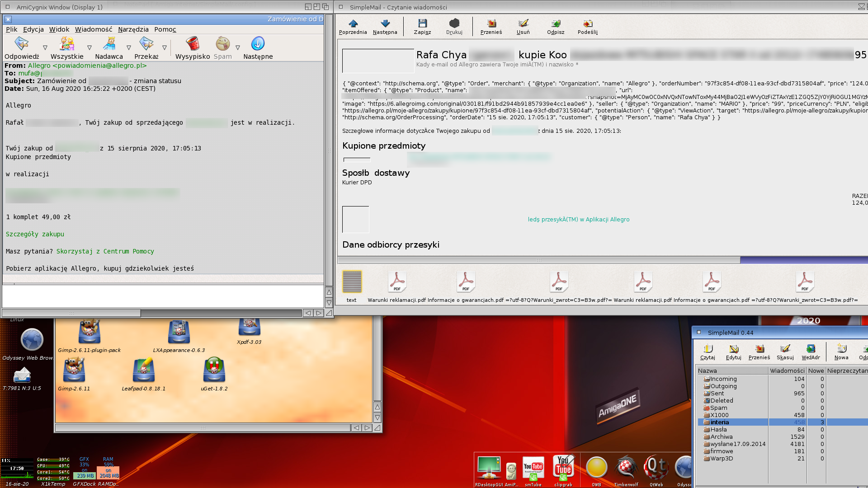Screen dimensions: 868x488
Task: Expand the Wszystkie dropdown arrow
Action: tap(90, 47)
